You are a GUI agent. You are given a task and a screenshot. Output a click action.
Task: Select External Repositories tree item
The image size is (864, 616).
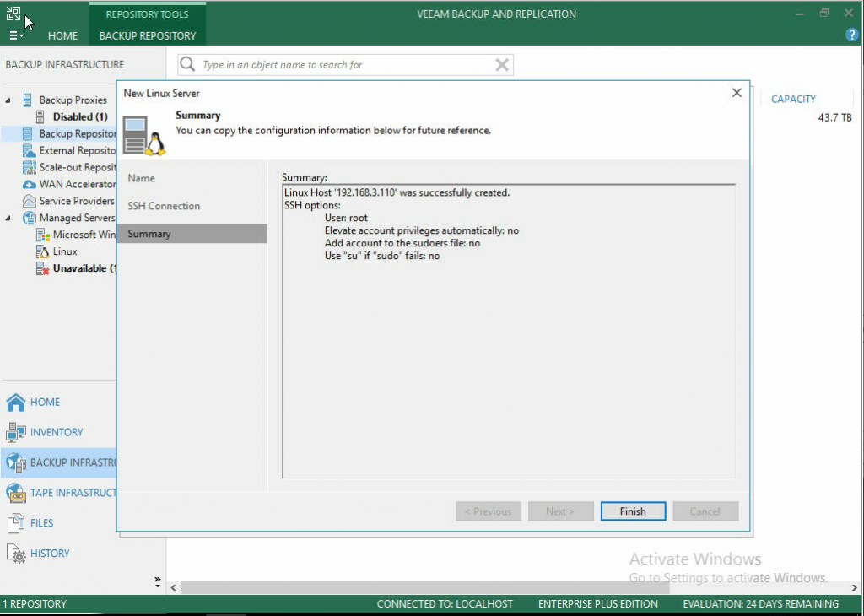pos(78,150)
